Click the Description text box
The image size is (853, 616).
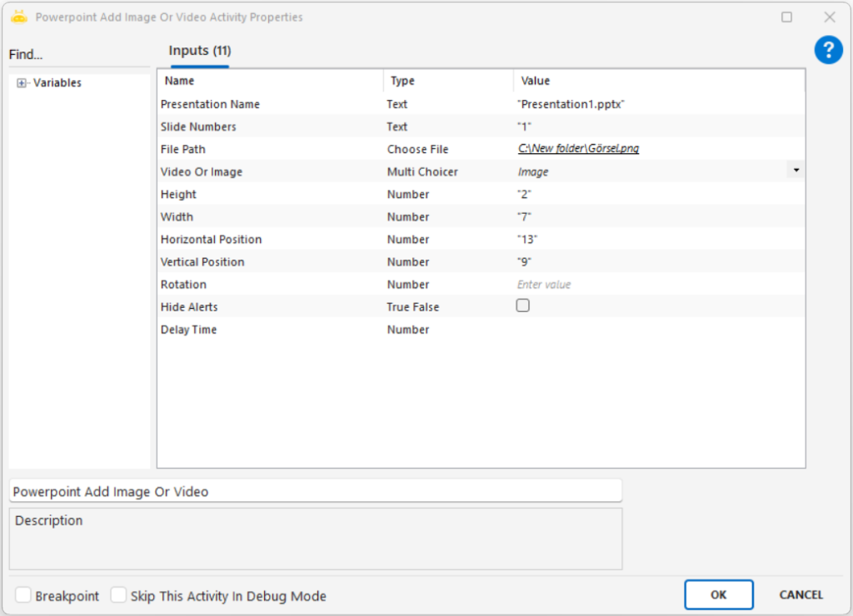pyautogui.click(x=315, y=539)
